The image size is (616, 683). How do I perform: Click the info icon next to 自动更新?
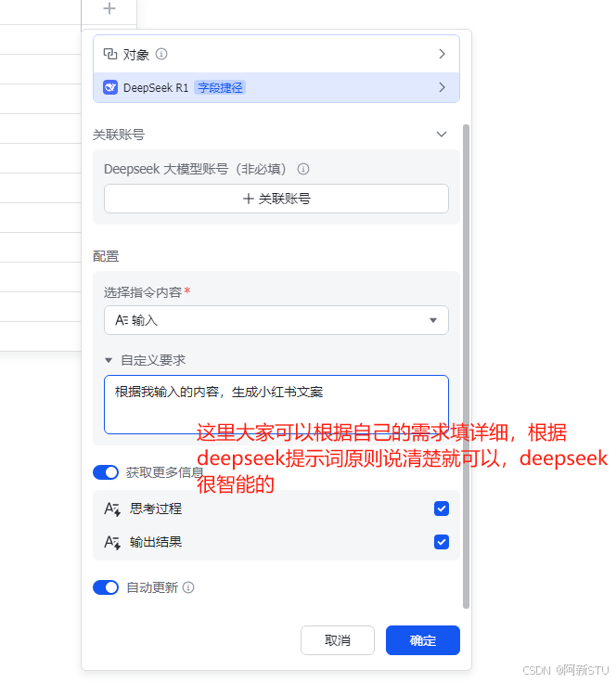tap(188, 587)
